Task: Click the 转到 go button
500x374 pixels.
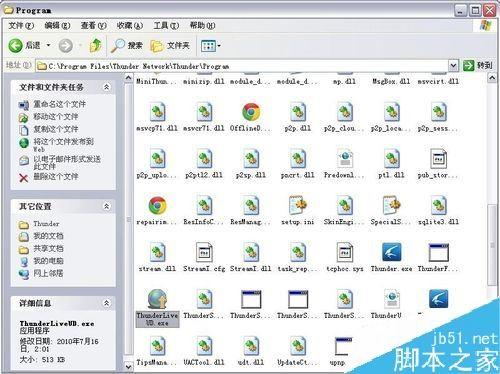Action: click(477, 65)
